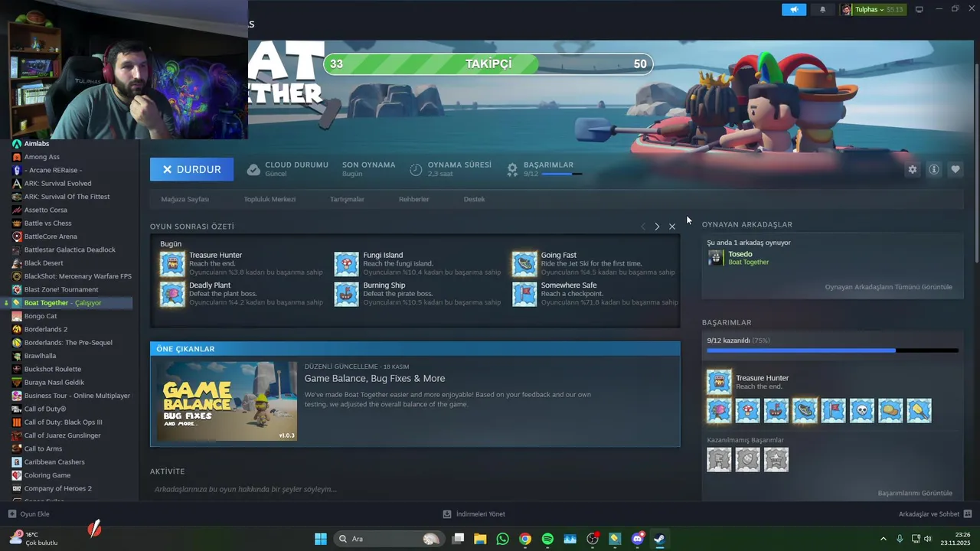Click the Cloud Durumu status icon
The height and width of the screenshot is (551, 980).
coord(253,169)
